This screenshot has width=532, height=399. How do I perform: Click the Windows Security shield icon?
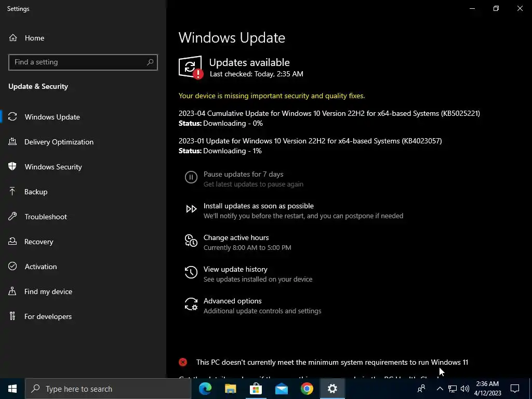12,167
